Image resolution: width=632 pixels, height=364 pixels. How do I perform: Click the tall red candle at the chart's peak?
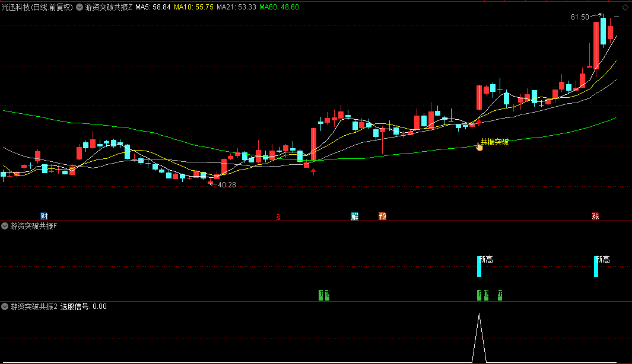point(596,46)
